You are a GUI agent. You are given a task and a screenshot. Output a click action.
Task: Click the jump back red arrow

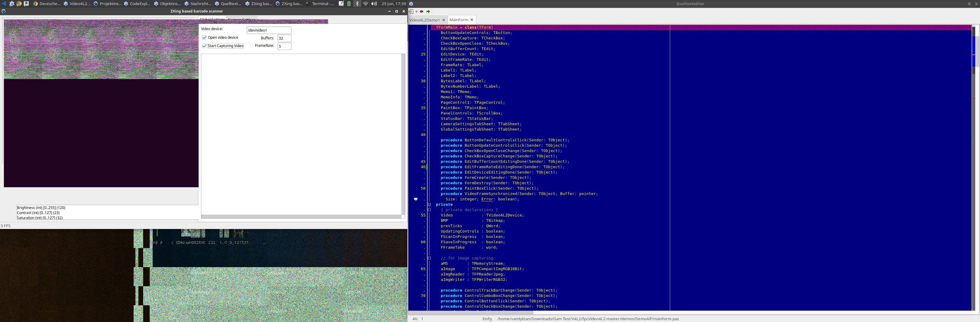(x=421, y=11)
